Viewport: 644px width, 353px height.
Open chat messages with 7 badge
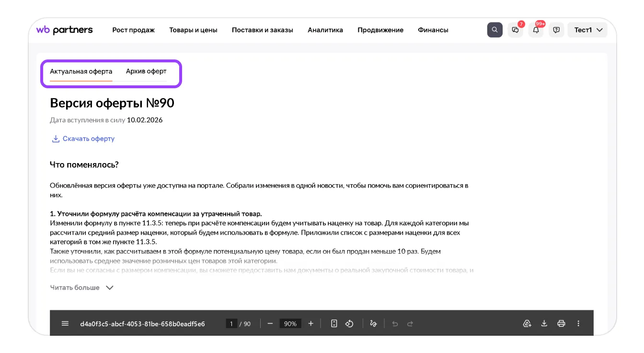(516, 30)
